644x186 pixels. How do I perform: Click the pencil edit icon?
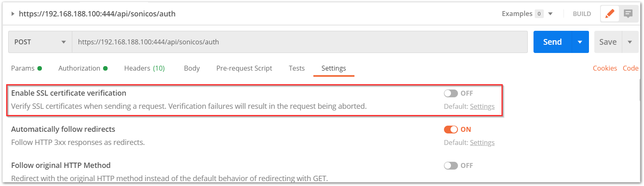[610, 14]
